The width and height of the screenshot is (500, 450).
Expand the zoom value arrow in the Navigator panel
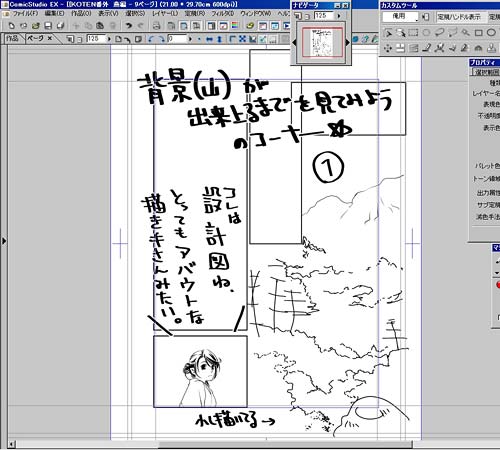click(339, 16)
